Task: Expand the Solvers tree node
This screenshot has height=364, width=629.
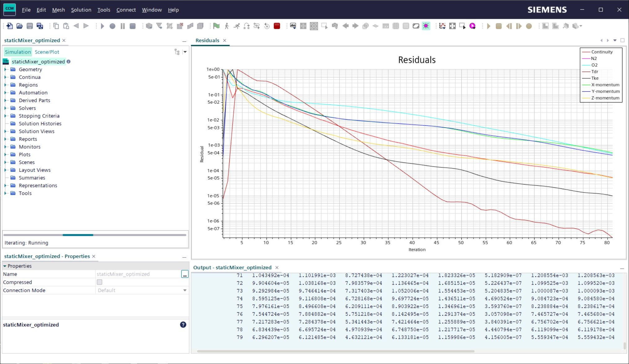Action: [x=5, y=108]
